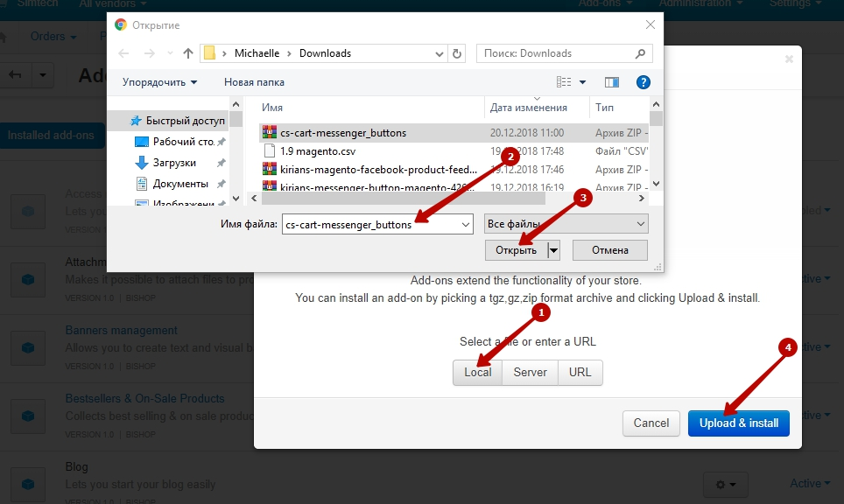The height and width of the screenshot is (504, 844).
Task: Open Administration top menu
Action: pyautogui.click(x=700, y=3)
